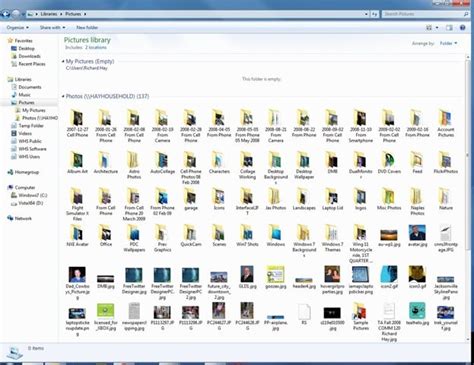Refresh the Pictures address bar
The height and width of the screenshot is (365, 474).
[375, 14]
